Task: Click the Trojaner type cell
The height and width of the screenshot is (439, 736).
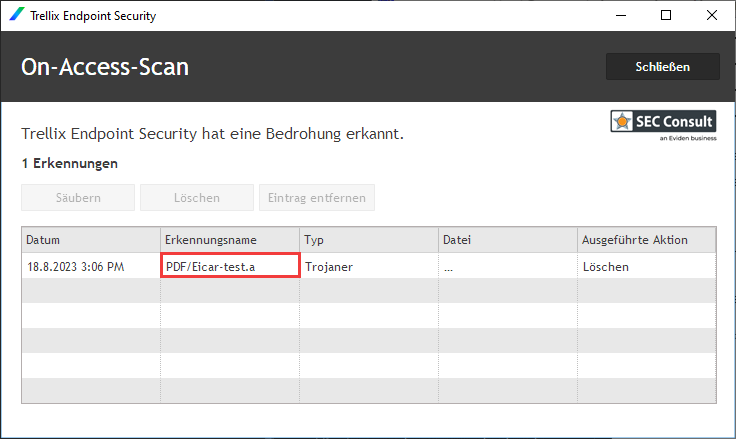Action: [369, 267]
